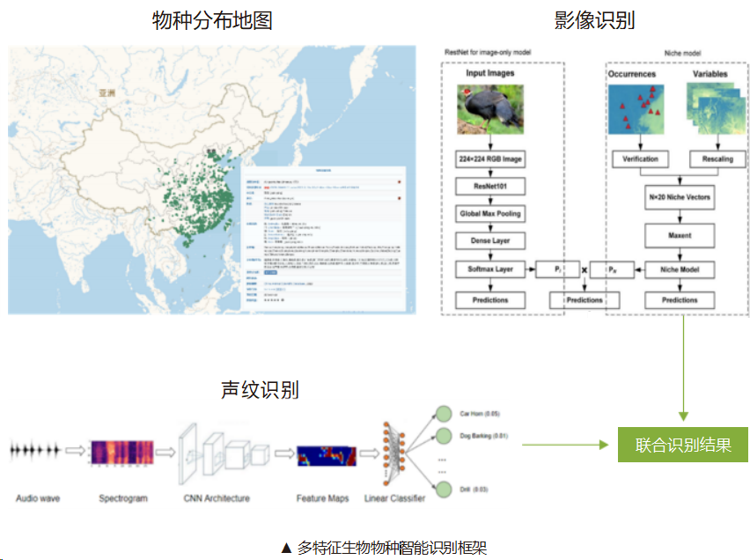Select the Dog Barking output node
The image size is (750, 560).
tap(445, 436)
